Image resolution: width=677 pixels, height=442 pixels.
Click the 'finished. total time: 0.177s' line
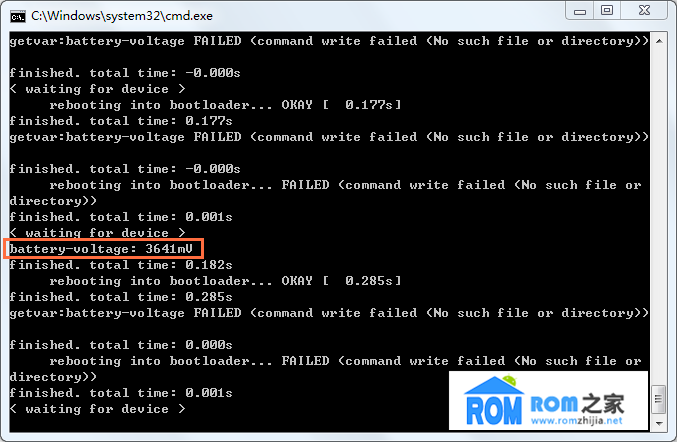pos(121,121)
